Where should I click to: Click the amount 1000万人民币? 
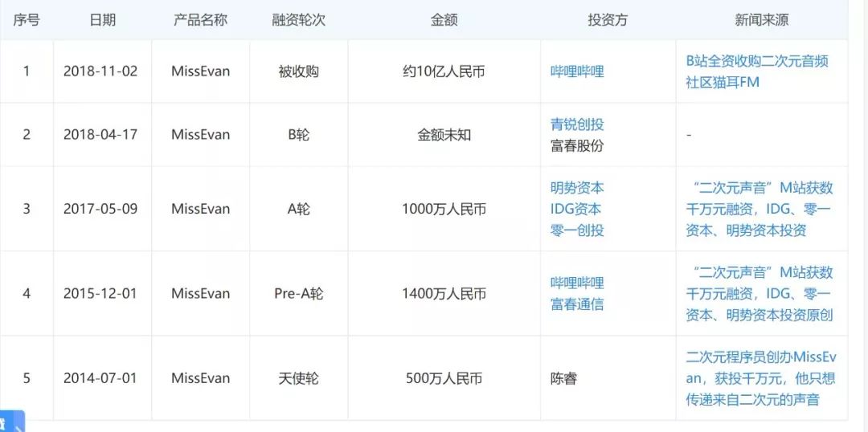[x=444, y=209]
